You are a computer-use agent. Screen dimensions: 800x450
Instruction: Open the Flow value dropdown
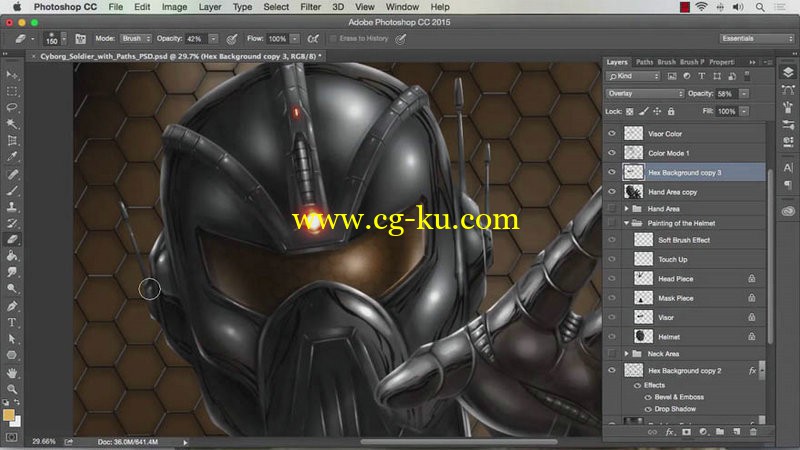click(294, 39)
